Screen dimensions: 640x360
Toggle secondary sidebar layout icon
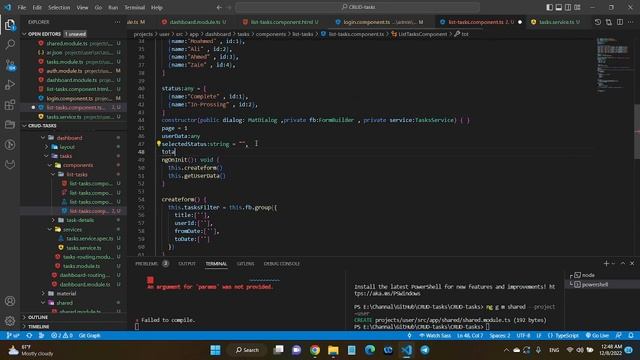tap(568, 7)
